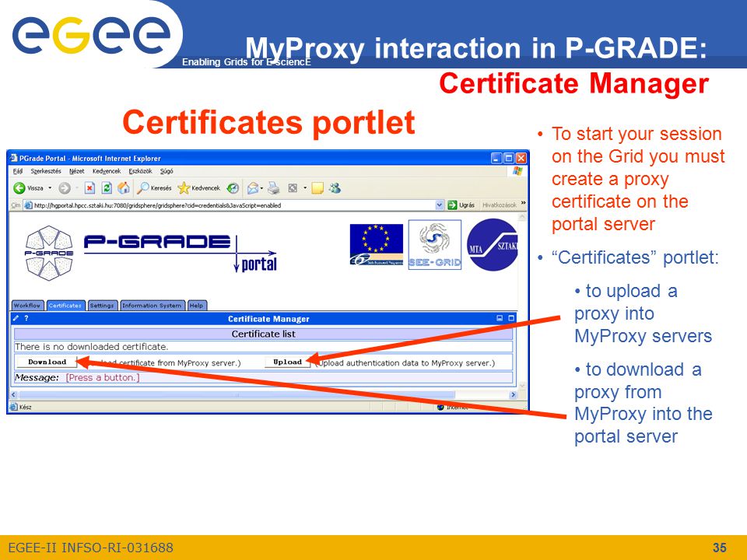
Task: Open the Information System tab
Action: pyautogui.click(x=152, y=306)
